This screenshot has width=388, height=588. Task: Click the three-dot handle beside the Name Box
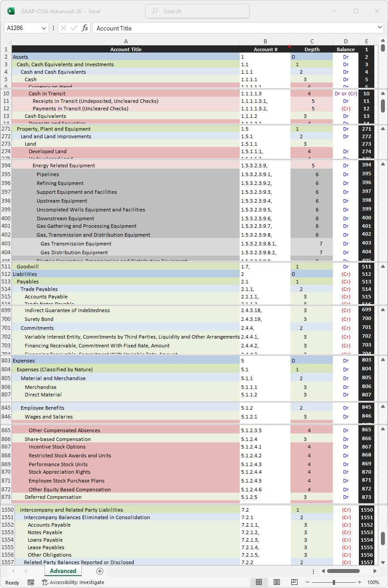[53, 28]
